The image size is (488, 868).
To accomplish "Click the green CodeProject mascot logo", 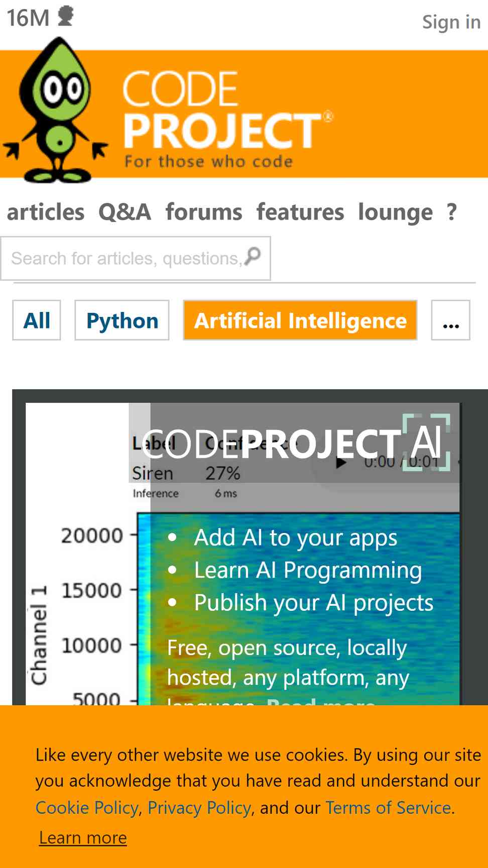I will point(55,110).
